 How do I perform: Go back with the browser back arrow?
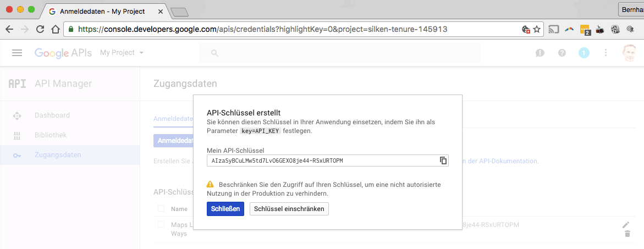click(9, 29)
